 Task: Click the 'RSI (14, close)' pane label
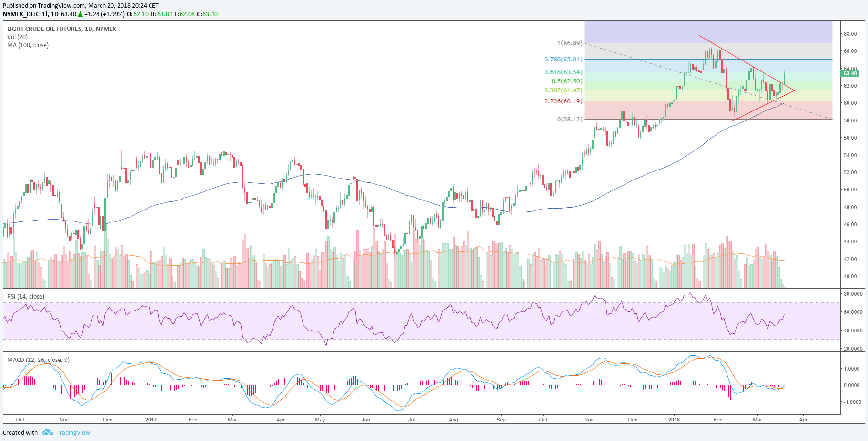tap(26, 296)
